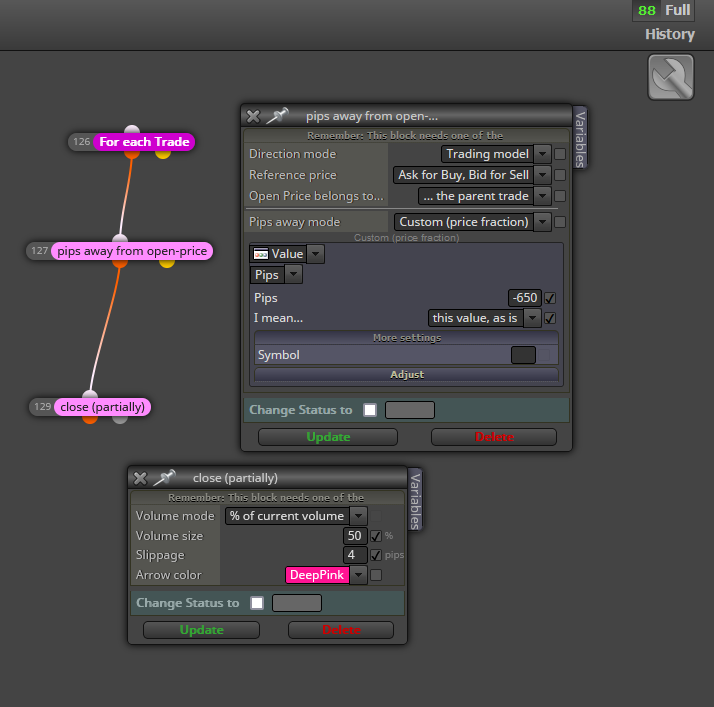
Task: Open the Pips unit dropdown
Action: (x=294, y=275)
